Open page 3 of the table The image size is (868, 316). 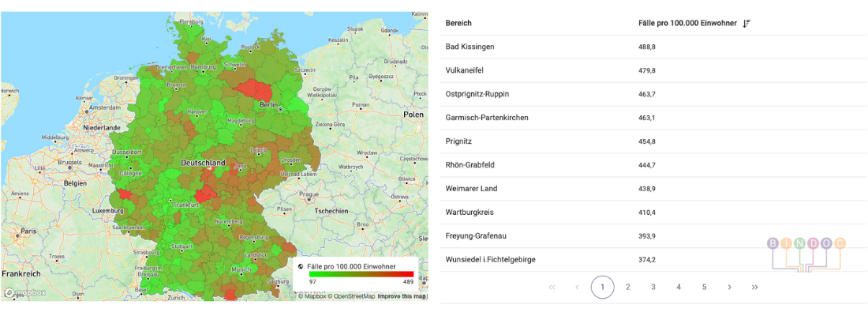(x=653, y=287)
